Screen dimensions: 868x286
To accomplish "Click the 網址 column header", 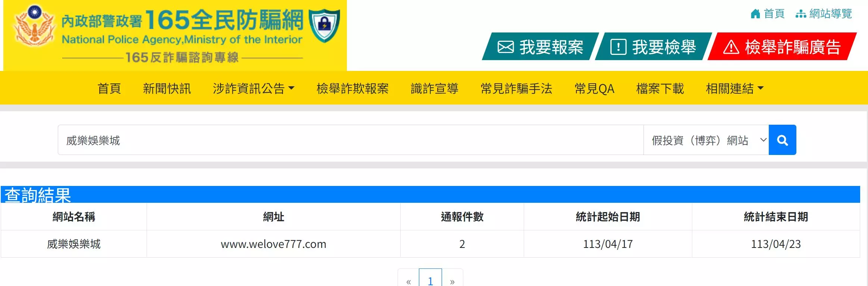I will point(273,217).
